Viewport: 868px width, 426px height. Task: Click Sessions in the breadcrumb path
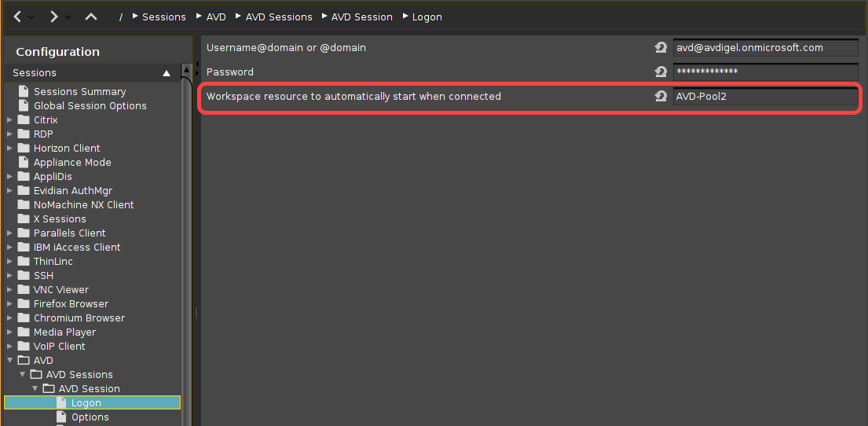click(163, 17)
